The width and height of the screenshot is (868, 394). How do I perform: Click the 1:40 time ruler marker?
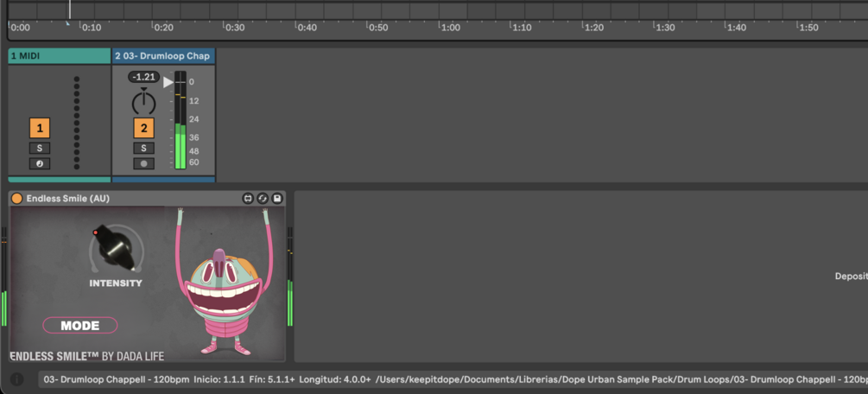pyautogui.click(x=737, y=27)
